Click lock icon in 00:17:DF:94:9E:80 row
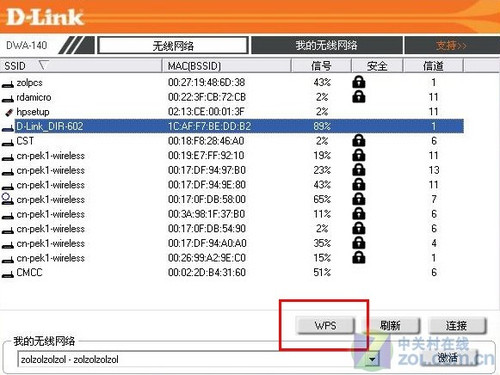The width and height of the screenshot is (500, 375). coord(359,184)
